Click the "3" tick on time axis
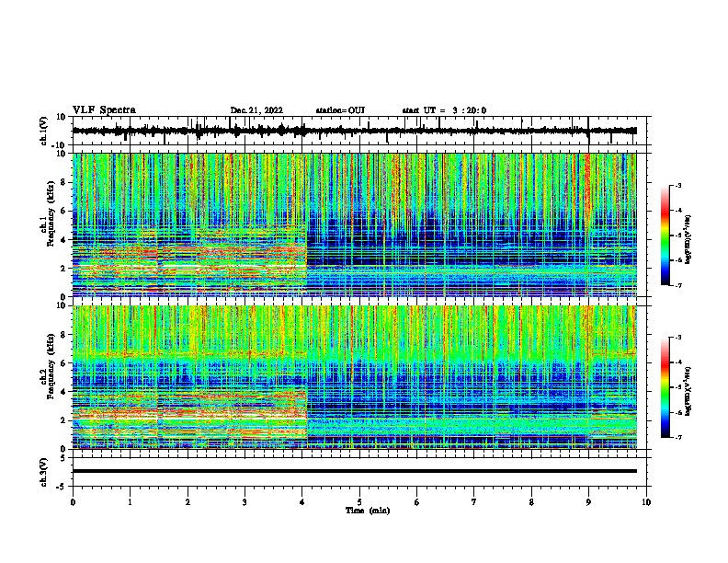Image resolution: width=728 pixels, height=563 pixels. tap(245, 502)
